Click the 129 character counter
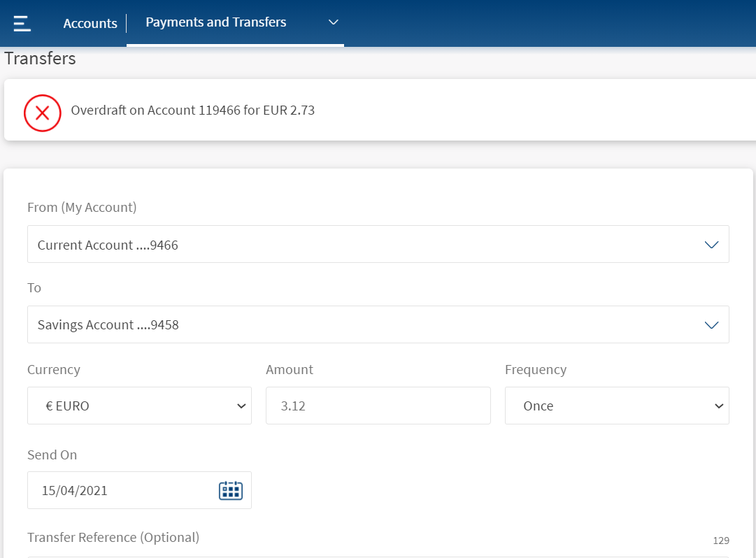This screenshot has width=756, height=558. click(x=720, y=541)
